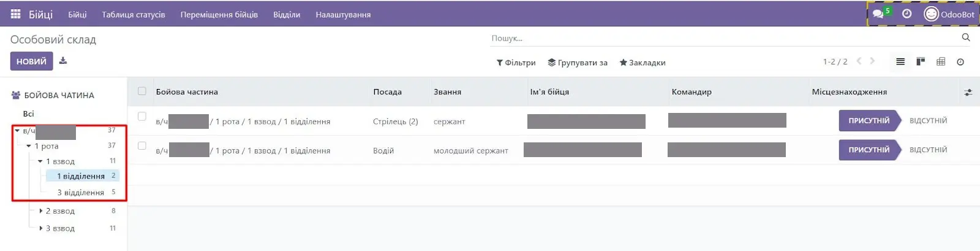Select 1 відділення in the tree
The width and height of the screenshot is (980, 251).
coord(81,176)
